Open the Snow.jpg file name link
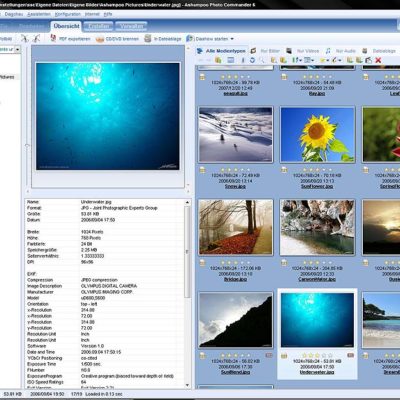The image size is (400, 400). [235, 186]
